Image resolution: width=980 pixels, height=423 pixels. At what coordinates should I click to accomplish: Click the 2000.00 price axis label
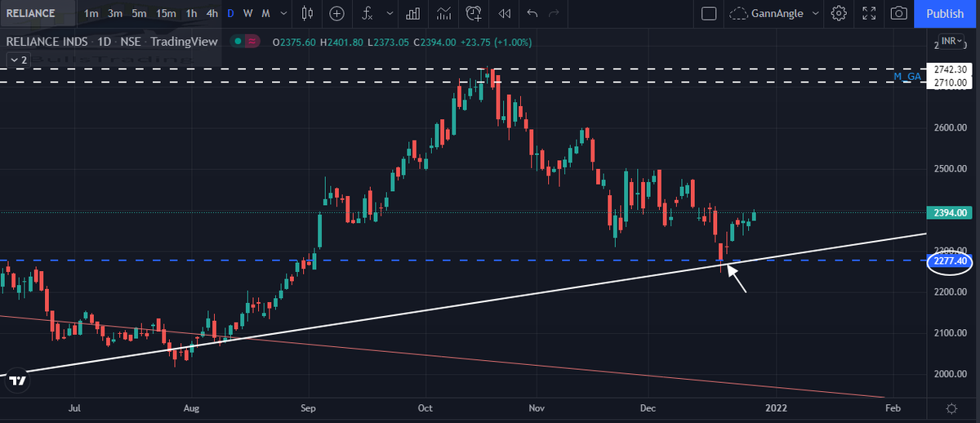click(951, 374)
